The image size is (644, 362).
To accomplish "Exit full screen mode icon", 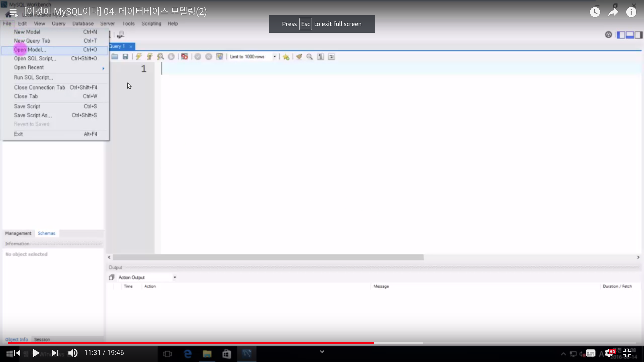I will (x=627, y=353).
